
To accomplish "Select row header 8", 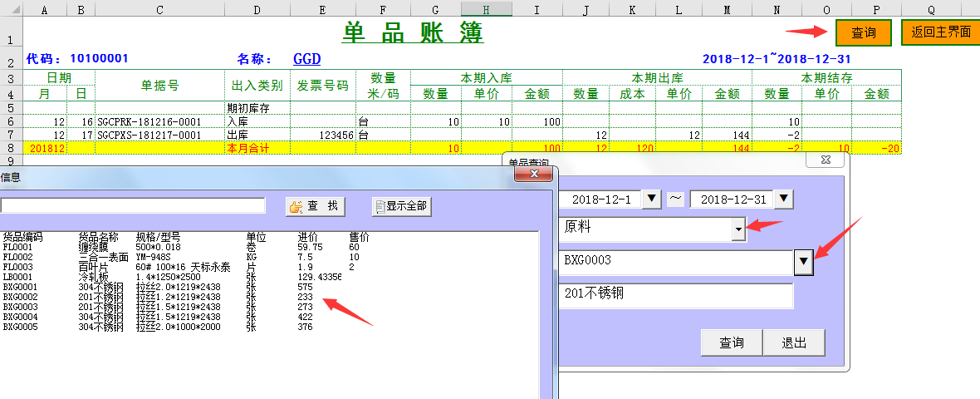I will 12,148.
